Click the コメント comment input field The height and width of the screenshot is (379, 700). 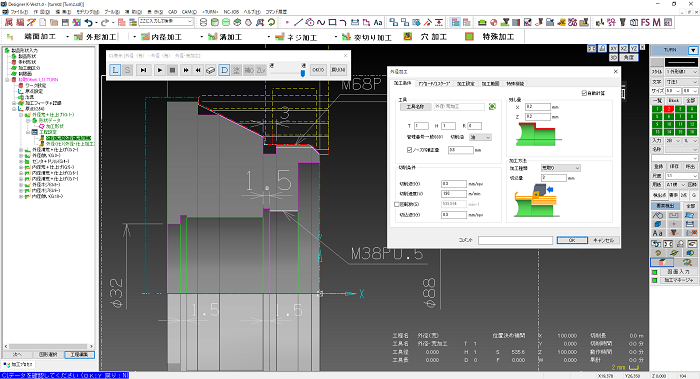tap(515, 240)
